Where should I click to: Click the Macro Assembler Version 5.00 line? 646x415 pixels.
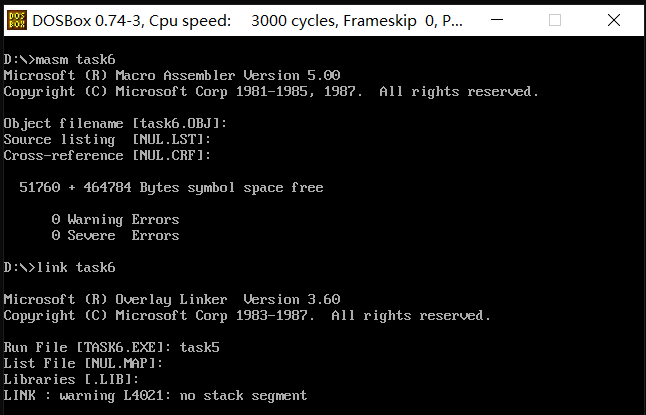pos(172,75)
